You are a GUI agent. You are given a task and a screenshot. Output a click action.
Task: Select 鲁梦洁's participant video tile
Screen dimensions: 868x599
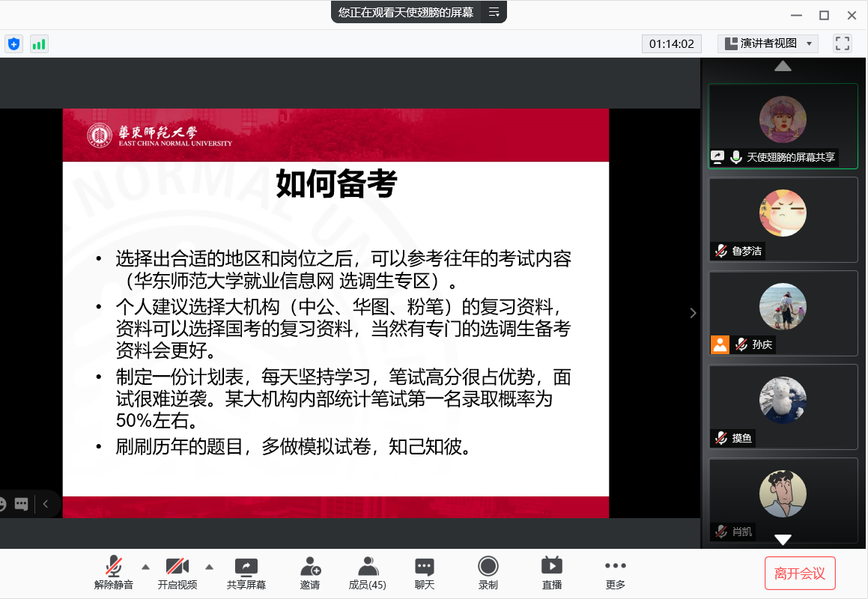pos(783,219)
